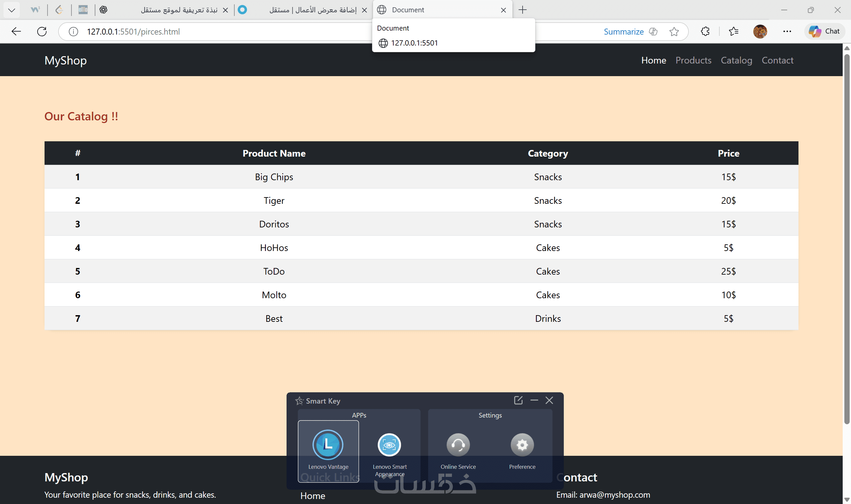851x504 pixels.
Task: Open Lenovo Smart Appearance
Action: coord(389,445)
